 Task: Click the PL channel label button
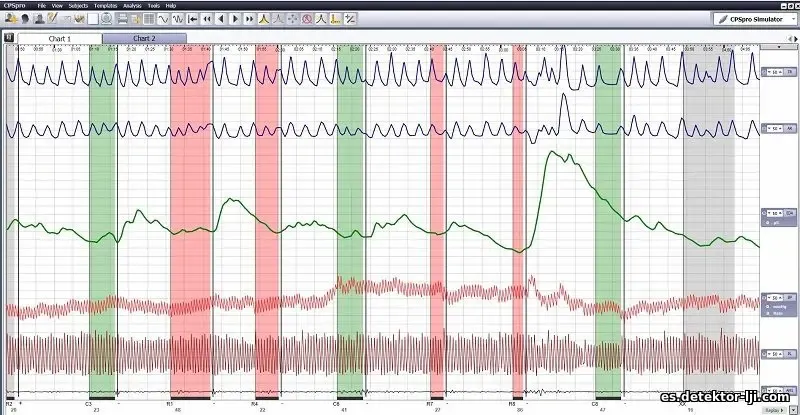point(790,353)
